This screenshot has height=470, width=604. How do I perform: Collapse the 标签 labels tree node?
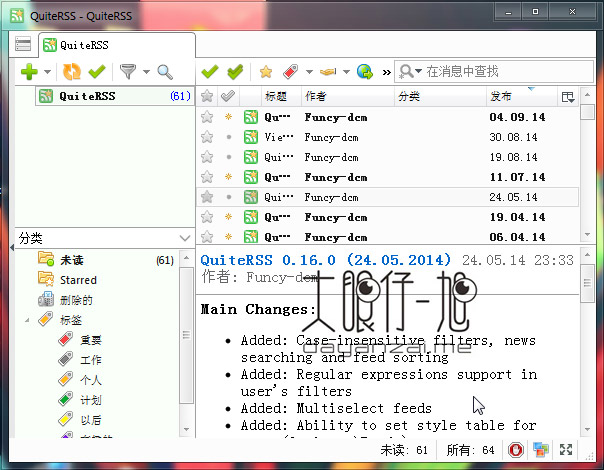point(27,320)
